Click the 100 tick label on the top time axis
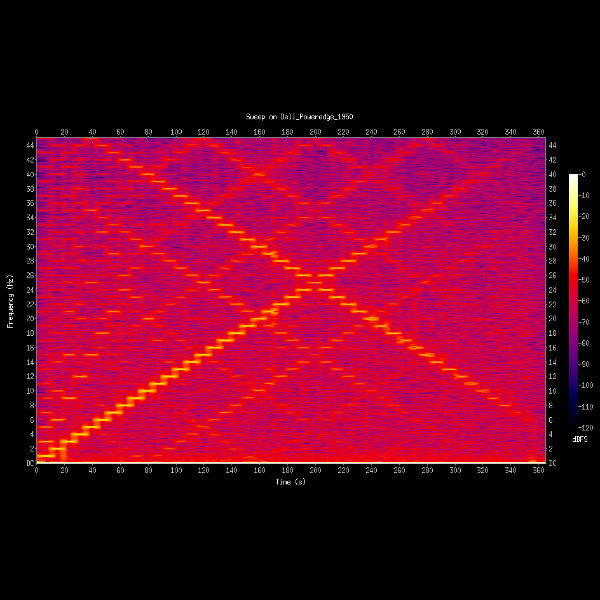Image resolution: width=600 pixels, height=600 pixels. point(176,132)
